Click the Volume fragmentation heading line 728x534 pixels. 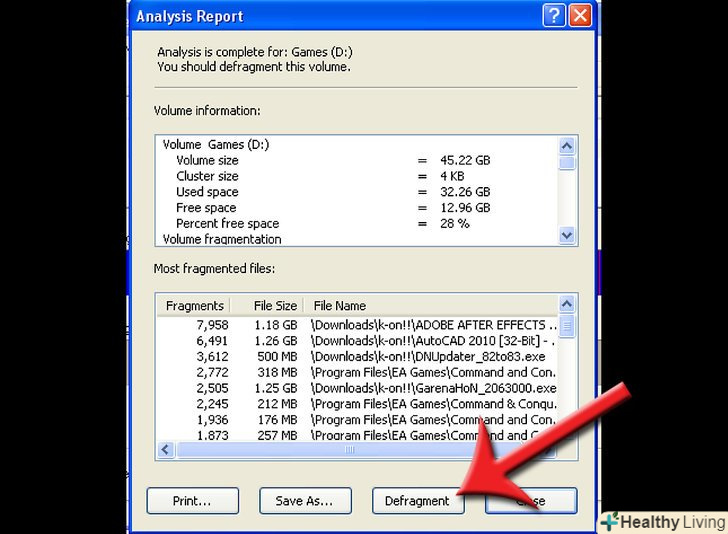pos(222,239)
